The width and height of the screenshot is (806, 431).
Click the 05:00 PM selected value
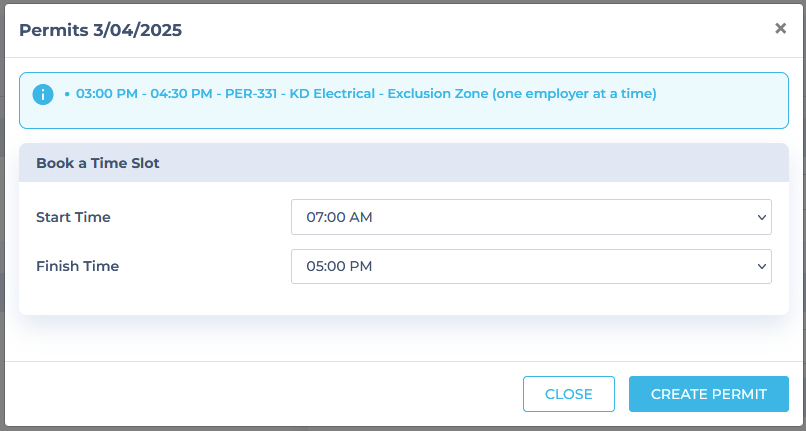(x=339, y=266)
